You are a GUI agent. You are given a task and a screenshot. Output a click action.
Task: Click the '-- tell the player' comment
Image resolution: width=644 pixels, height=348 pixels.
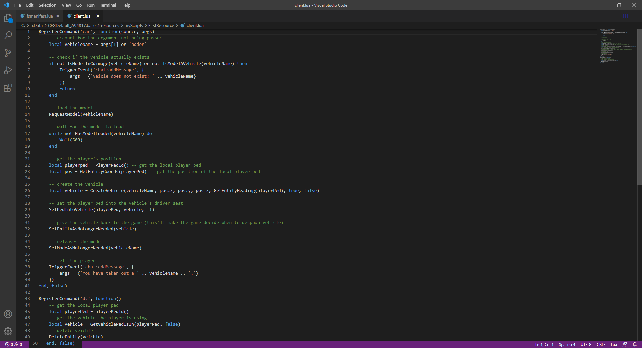tap(72, 260)
